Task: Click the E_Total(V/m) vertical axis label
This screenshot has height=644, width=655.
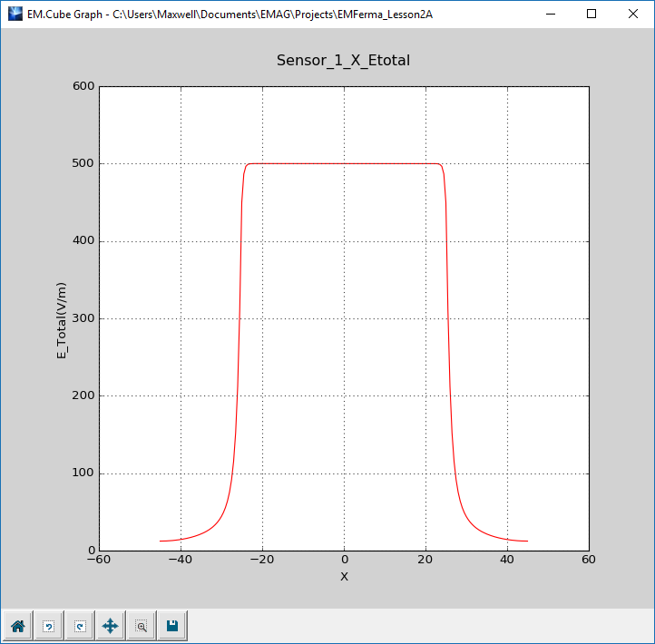Action: tap(63, 318)
